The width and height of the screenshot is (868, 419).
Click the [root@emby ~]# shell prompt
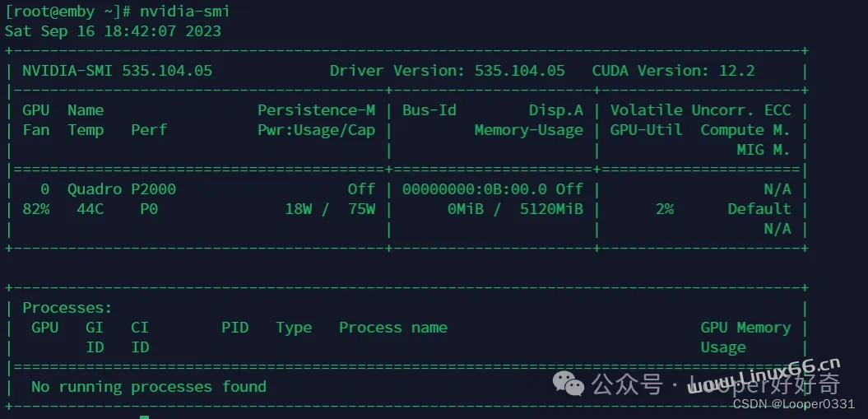pyautogui.click(x=68, y=11)
